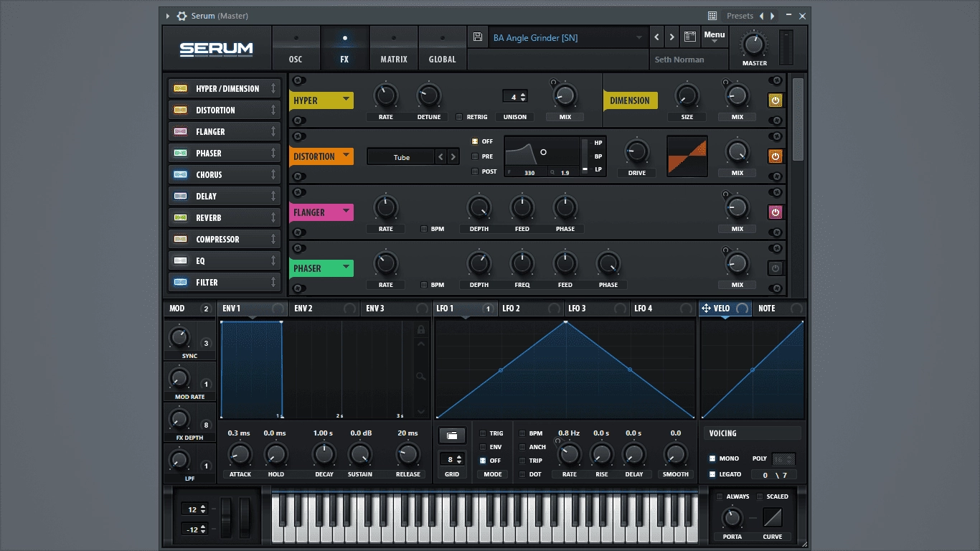Screen dimensions: 980x551
Task: Select the distortion filter POST checkbox
Action: coord(474,171)
